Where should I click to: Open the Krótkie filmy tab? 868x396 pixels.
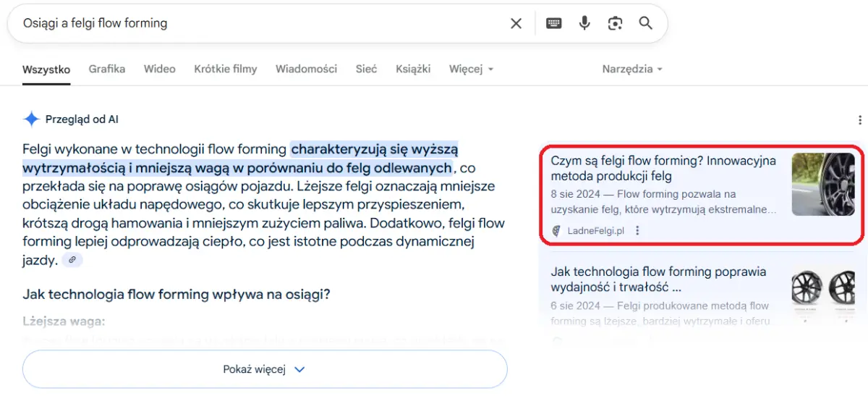click(225, 69)
